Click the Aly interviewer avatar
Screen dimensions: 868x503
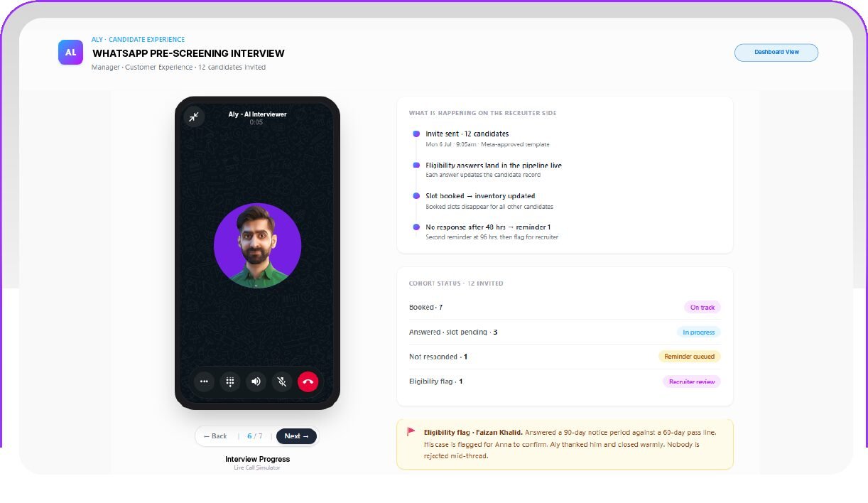258,245
